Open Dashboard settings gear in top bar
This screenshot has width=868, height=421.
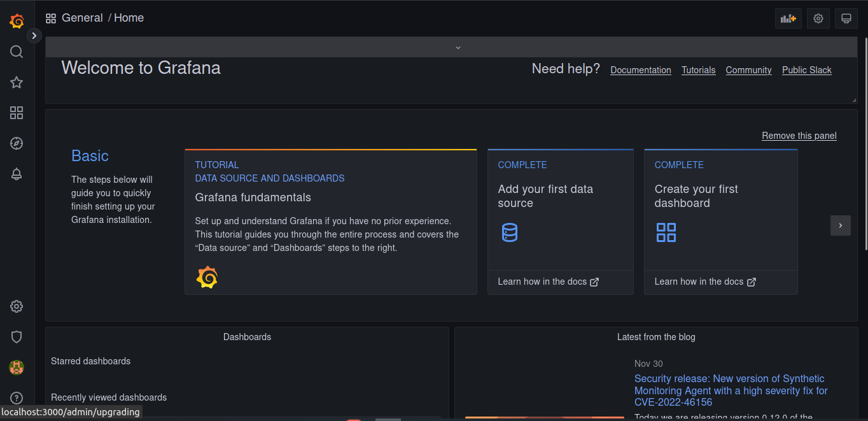click(x=818, y=18)
